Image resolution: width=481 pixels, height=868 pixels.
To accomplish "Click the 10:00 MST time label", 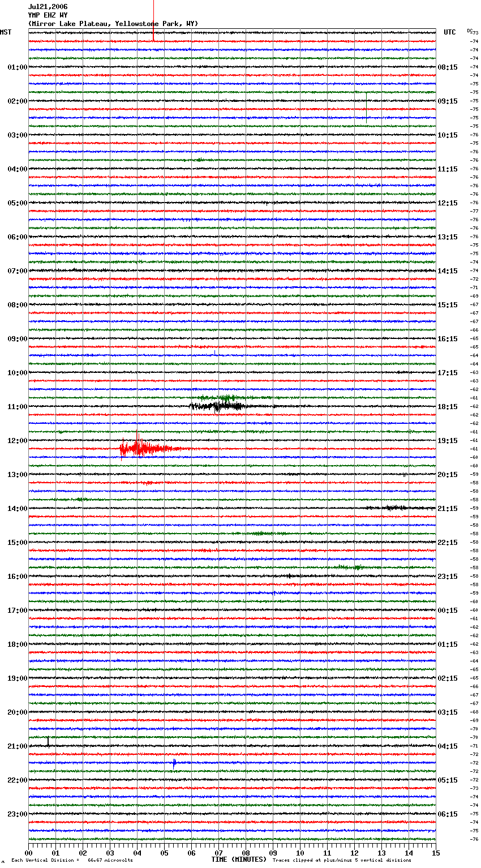I will 18,373.
